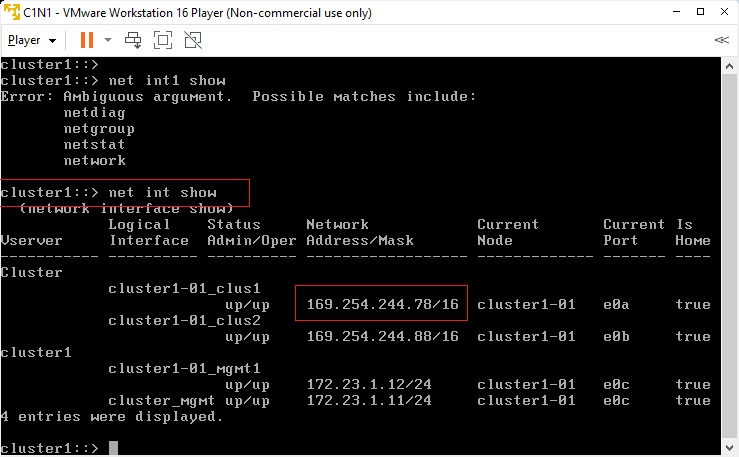The height and width of the screenshot is (457, 739).
Task: Click the scrollbar down arrow
Action: tap(730, 447)
